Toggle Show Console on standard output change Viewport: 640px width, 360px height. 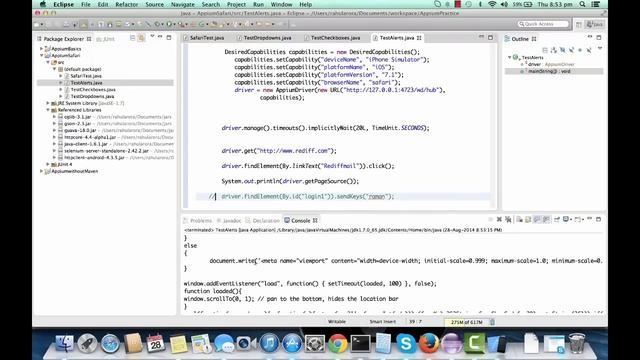pos(537,220)
